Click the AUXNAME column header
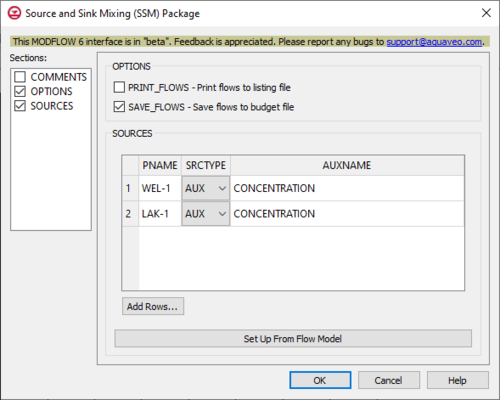Image resolution: width=500 pixels, height=400 pixels. [347, 165]
